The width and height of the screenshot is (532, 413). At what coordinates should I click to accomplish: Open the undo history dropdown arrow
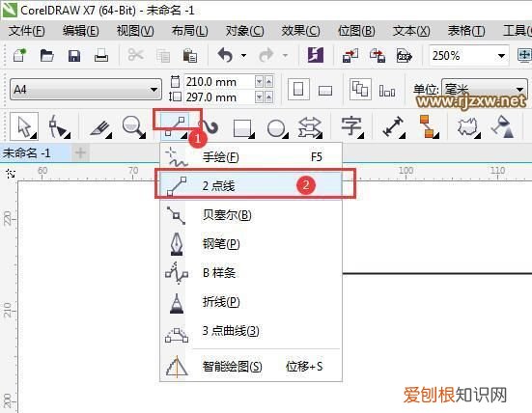pos(243,55)
